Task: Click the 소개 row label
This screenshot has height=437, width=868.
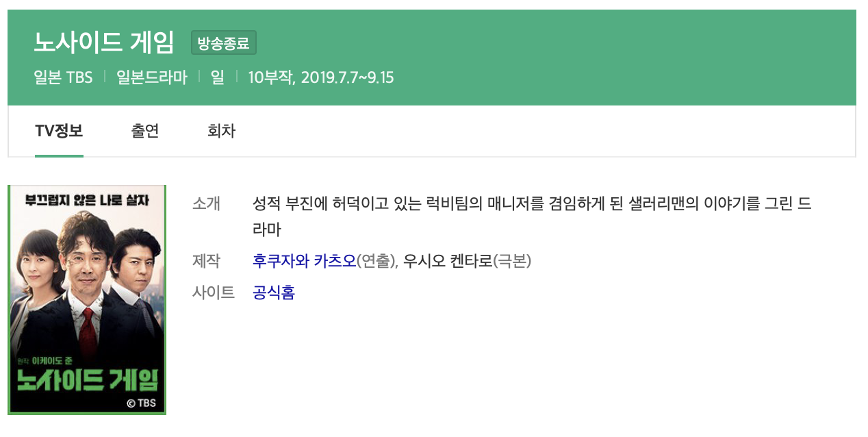Action: 206,203
